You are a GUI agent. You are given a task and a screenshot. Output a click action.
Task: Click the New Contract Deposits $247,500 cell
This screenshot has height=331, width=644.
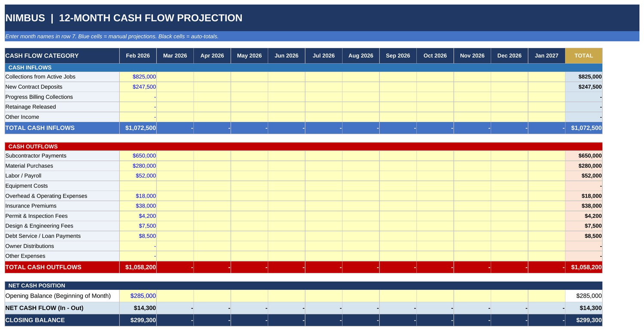point(138,87)
